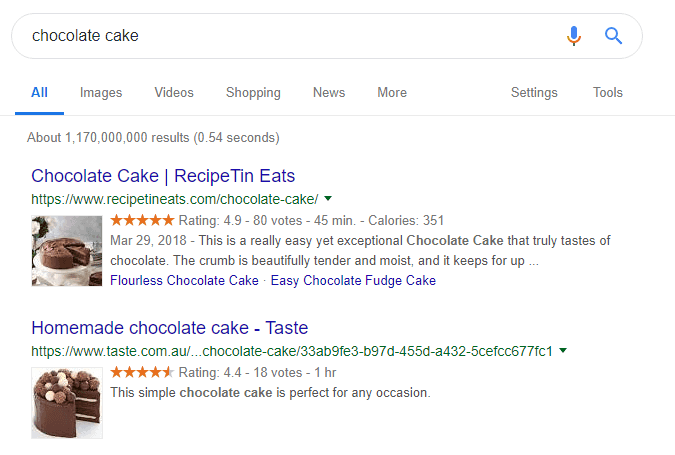This screenshot has height=455, width=675.
Task: Follow the Easy Chocolate Fudge Cake sitelink
Action: click(353, 280)
